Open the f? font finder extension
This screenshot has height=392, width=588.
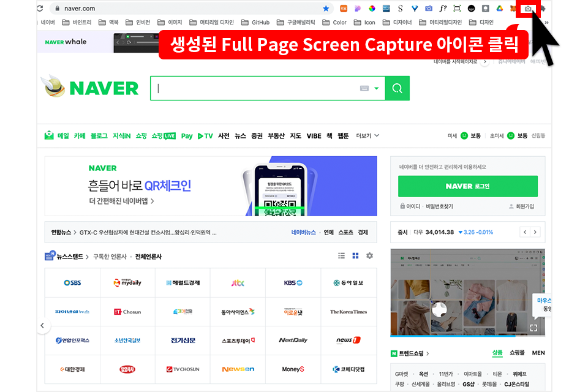[443, 8]
